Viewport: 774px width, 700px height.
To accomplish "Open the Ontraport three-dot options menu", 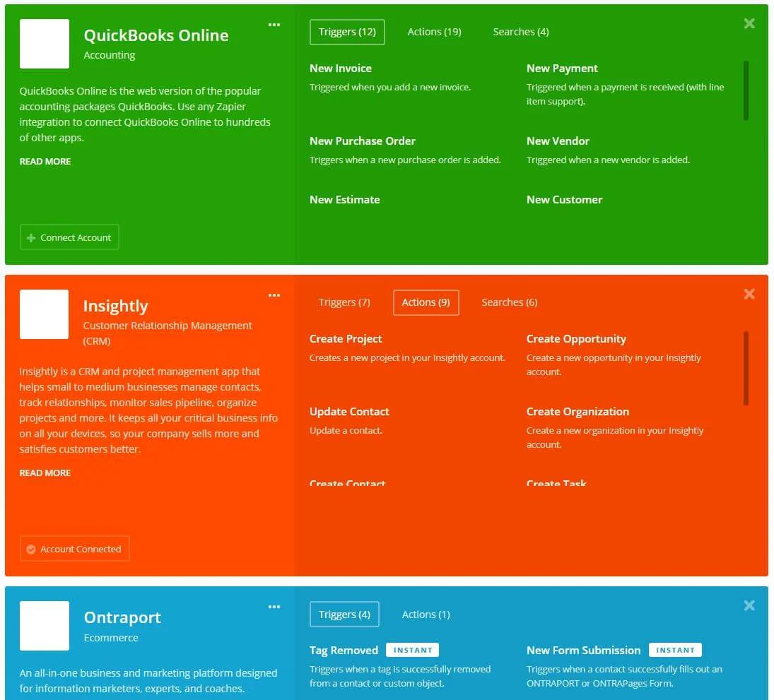I will 274,607.
